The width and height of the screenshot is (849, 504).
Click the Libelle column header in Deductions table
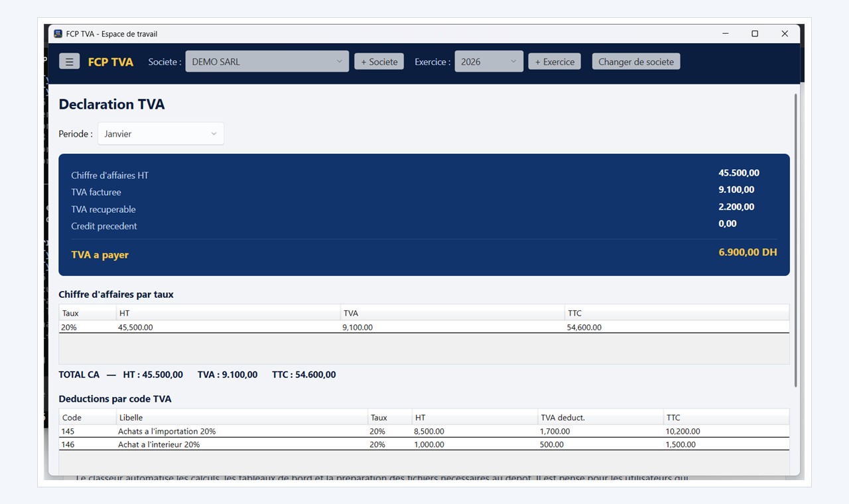[242, 418]
